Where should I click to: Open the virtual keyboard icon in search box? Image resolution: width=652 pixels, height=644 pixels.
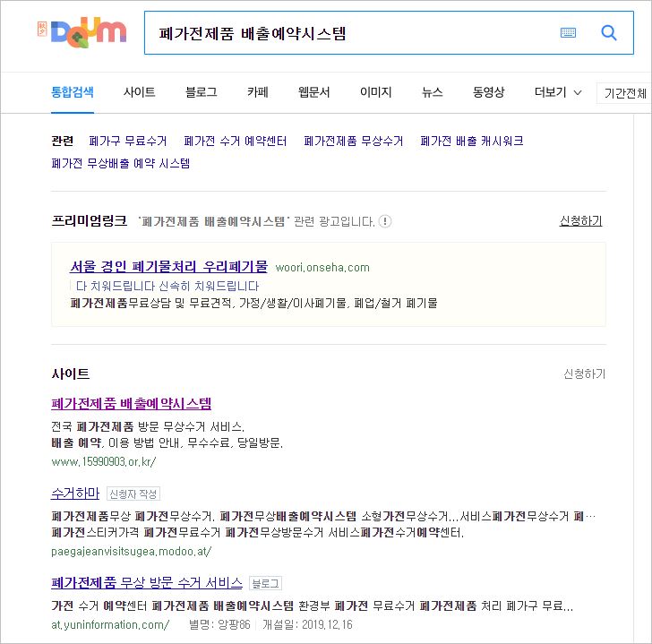(568, 32)
